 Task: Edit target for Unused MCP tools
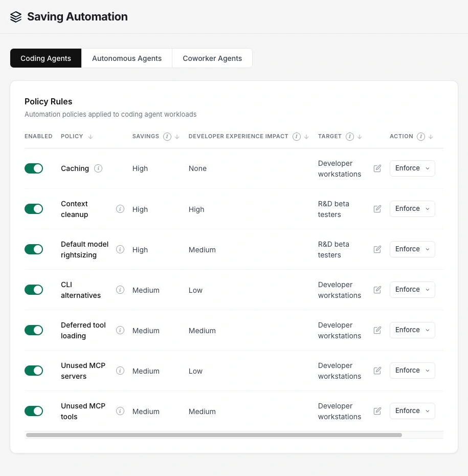coord(377,411)
